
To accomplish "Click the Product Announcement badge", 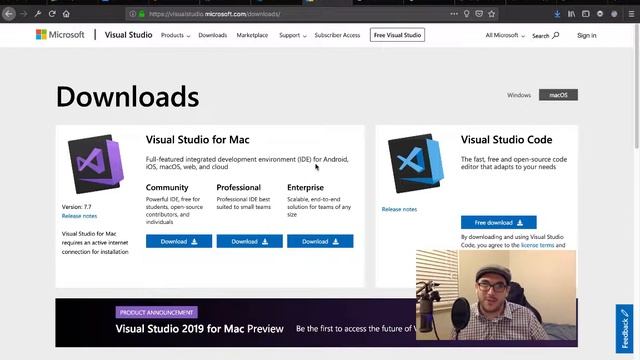I will tap(156, 313).
